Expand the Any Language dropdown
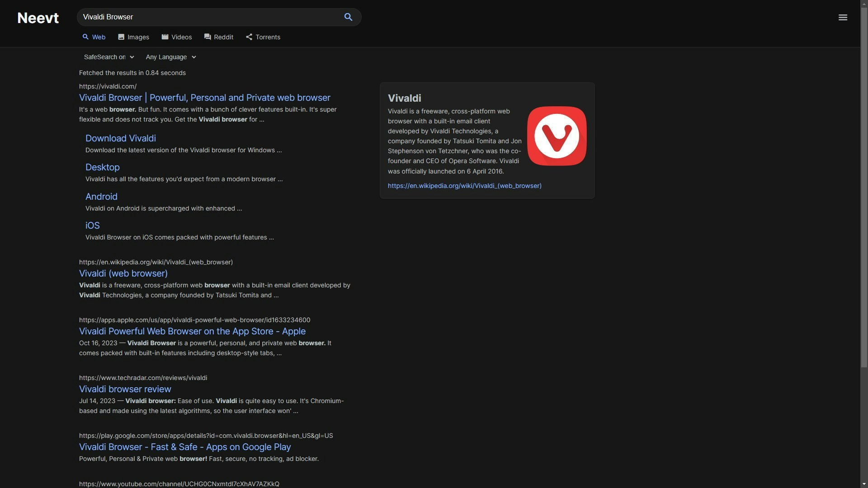The height and width of the screenshot is (488, 868). coord(171,57)
